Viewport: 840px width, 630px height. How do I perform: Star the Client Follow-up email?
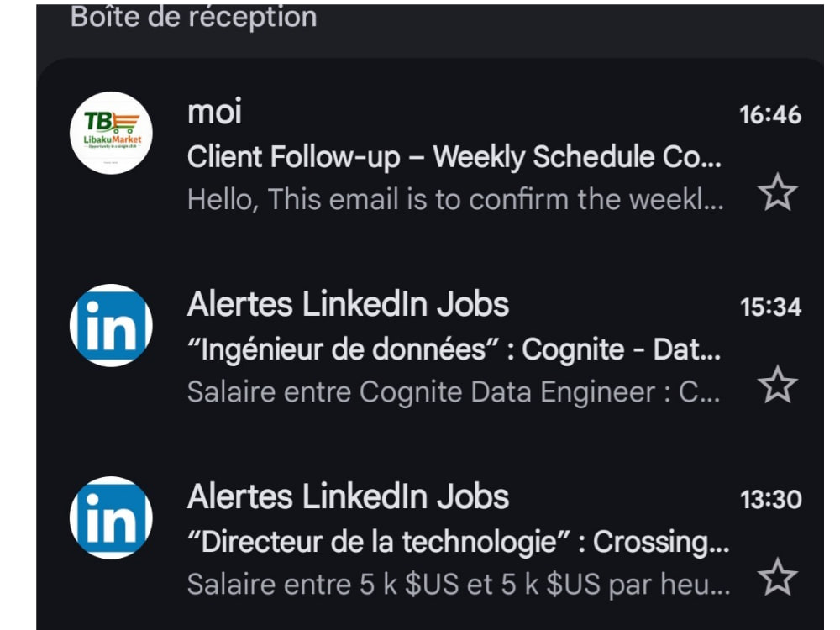pos(777,192)
